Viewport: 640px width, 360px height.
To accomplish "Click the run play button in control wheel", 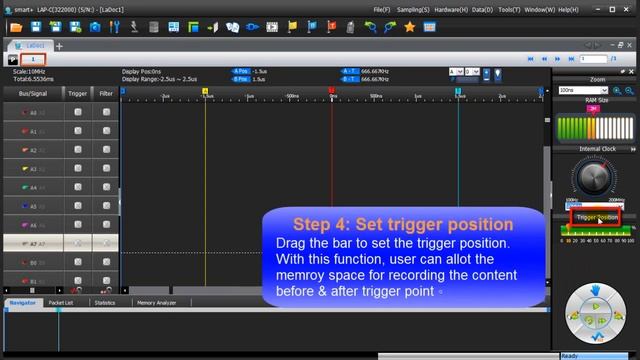I will click(x=596, y=306).
